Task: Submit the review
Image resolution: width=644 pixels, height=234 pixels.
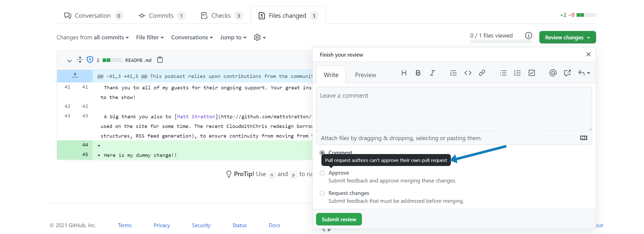Action: 339,219
